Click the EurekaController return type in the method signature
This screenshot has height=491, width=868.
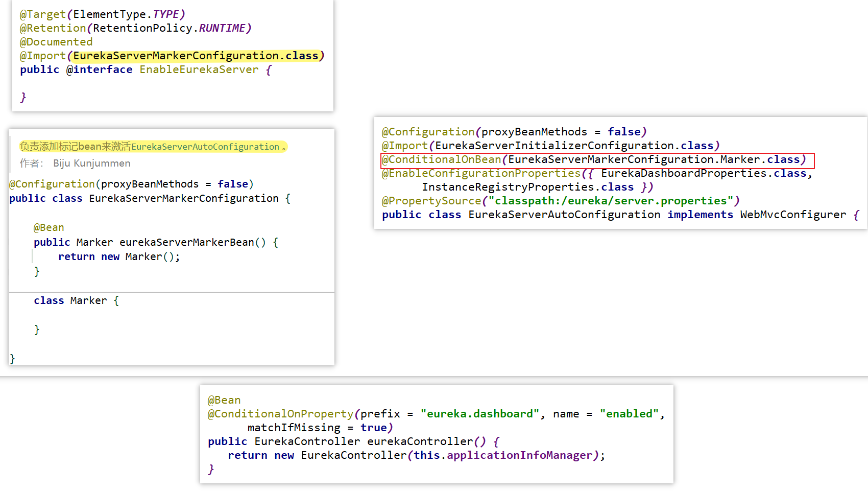coord(307,441)
